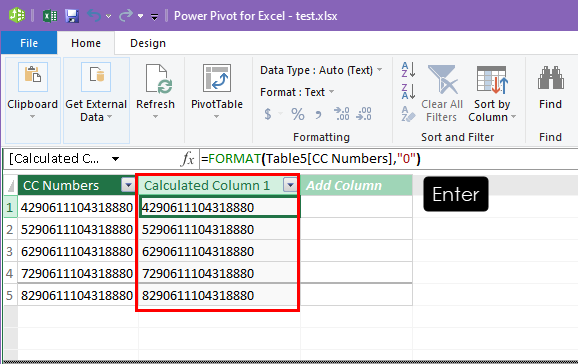578x364 pixels.
Task: Select the Home ribbon tab
Action: click(86, 43)
